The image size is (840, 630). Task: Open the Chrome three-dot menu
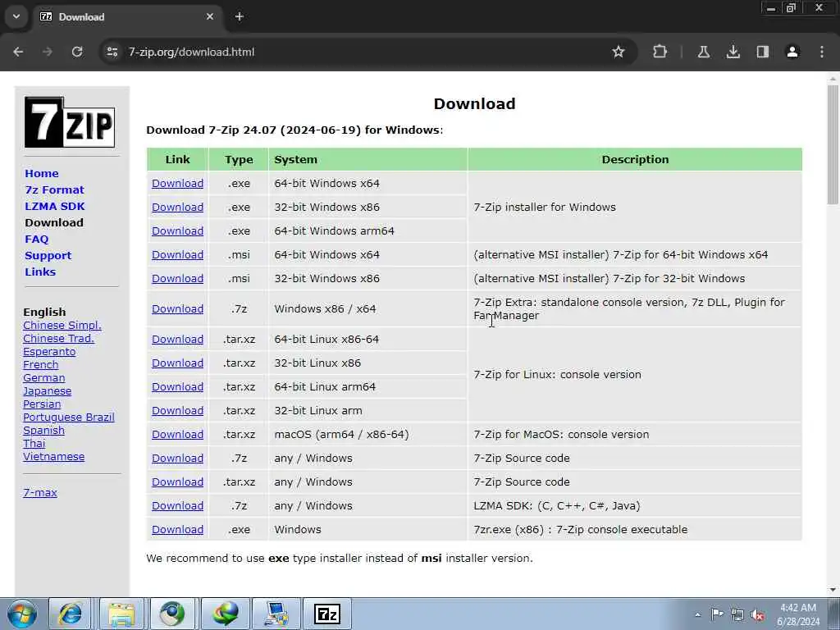pos(822,52)
